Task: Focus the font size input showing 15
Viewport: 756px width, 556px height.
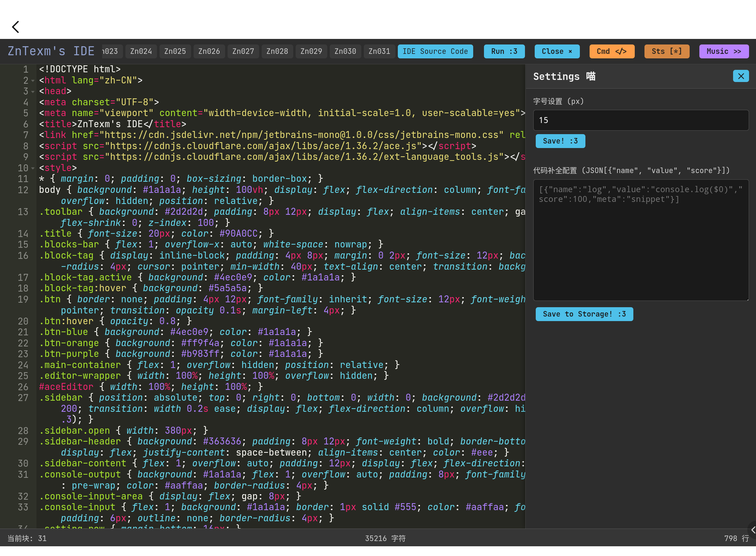Action: [641, 120]
